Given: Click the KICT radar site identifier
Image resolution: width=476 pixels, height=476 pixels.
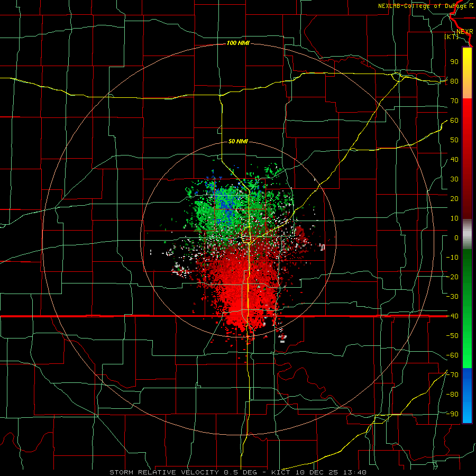Looking at the screenshot, I should (x=280, y=472).
